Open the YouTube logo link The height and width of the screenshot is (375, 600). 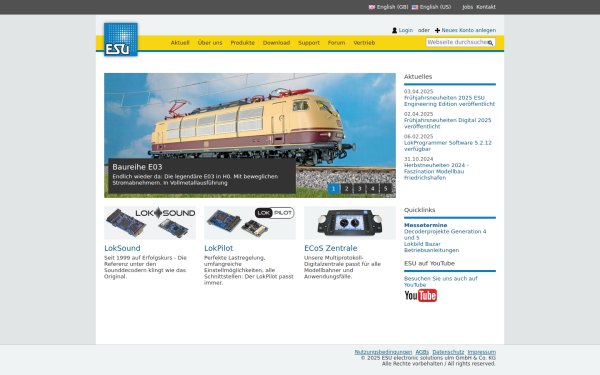421,295
